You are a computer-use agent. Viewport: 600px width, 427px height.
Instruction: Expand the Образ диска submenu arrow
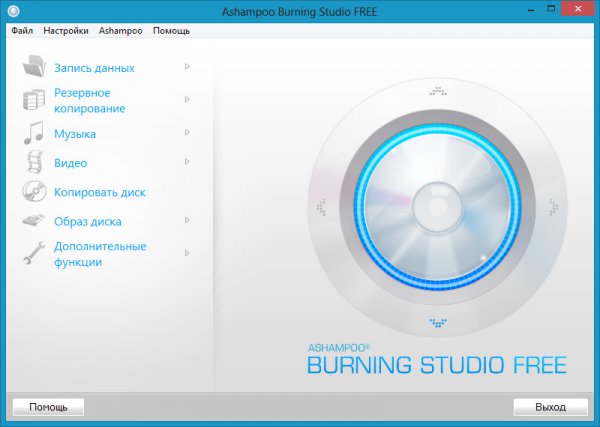click(187, 220)
